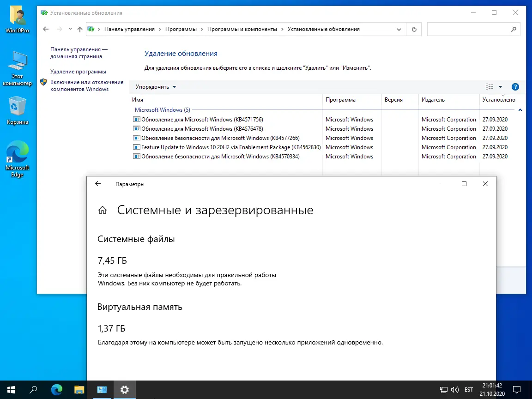Switch to Settings gear taskbar button
532x399 pixels.
tap(125, 389)
